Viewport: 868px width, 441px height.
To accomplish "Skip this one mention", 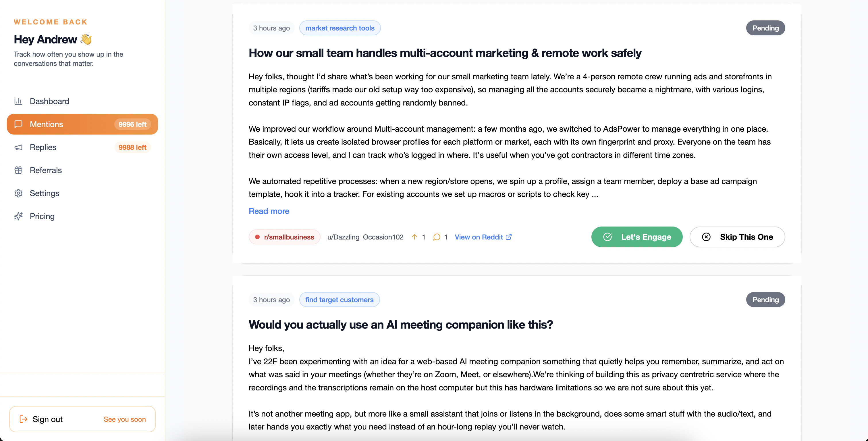I will (737, 237).
